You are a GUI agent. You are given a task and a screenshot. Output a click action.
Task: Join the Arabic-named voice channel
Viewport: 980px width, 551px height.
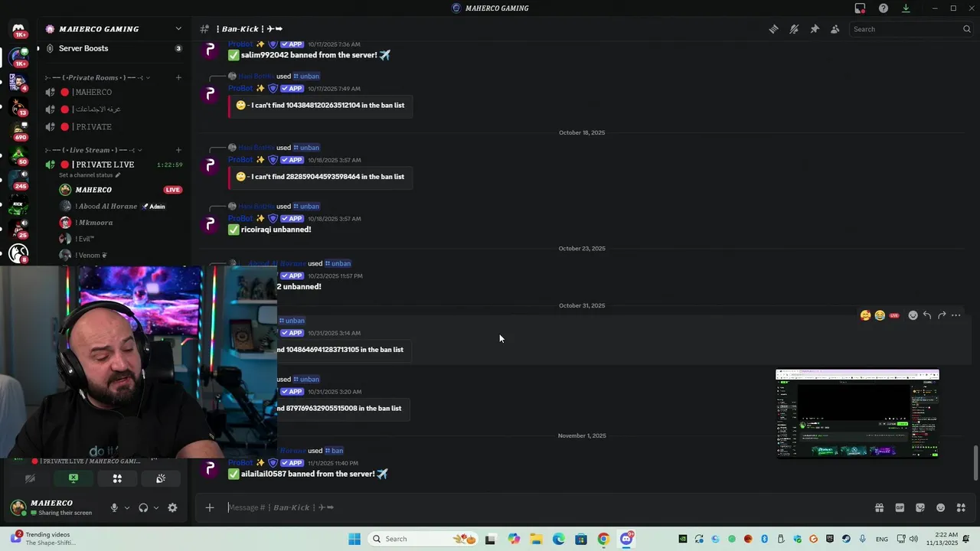[113, 109]
